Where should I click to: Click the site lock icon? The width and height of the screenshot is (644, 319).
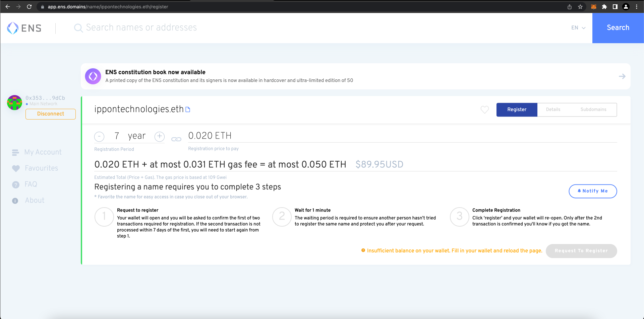click(x=42, y=7)
